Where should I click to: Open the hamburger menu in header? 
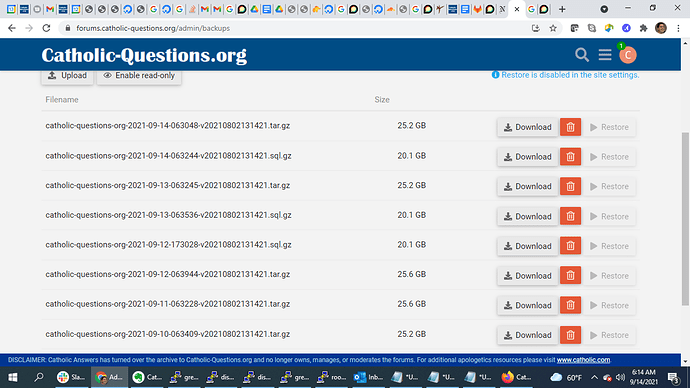[605, 55]
